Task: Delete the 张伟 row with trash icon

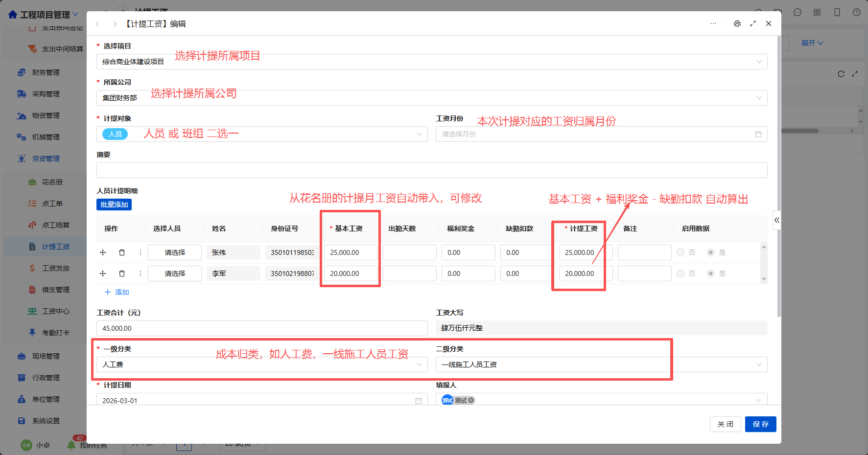Action: (122, 252)
